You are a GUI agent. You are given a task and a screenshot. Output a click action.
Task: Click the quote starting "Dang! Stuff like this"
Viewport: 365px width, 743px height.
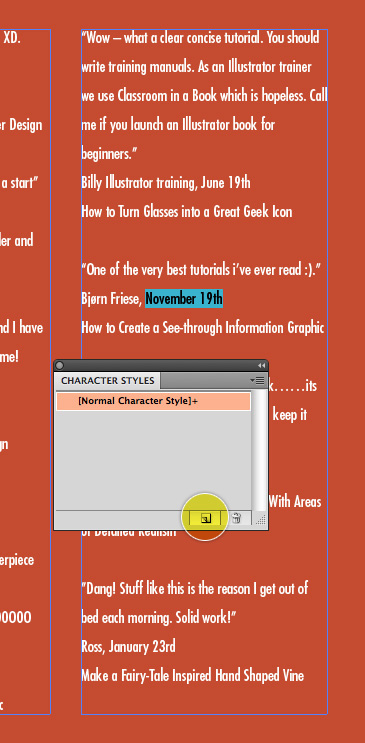pos(194,603)
